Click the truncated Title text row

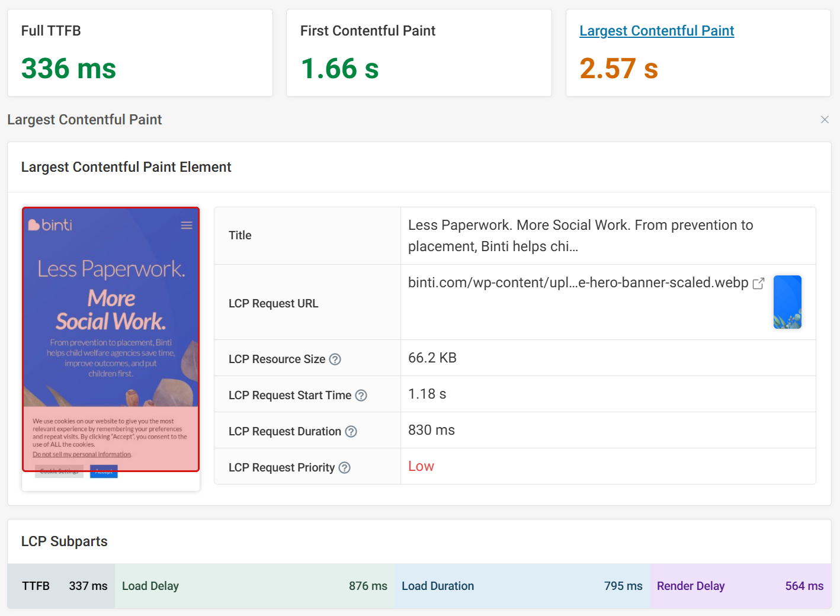(581, 235)
